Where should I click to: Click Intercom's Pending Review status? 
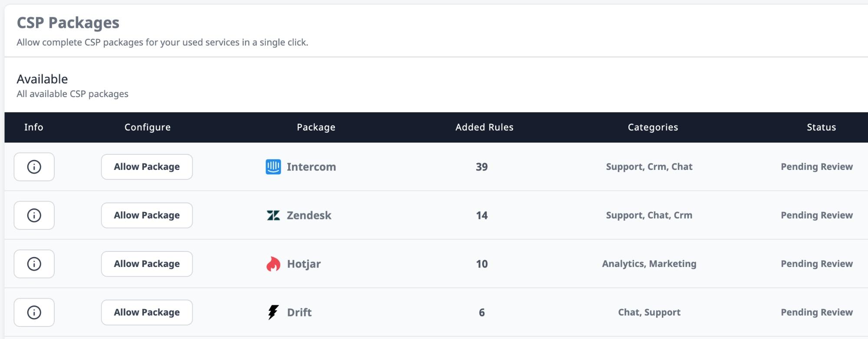[817, 167]
